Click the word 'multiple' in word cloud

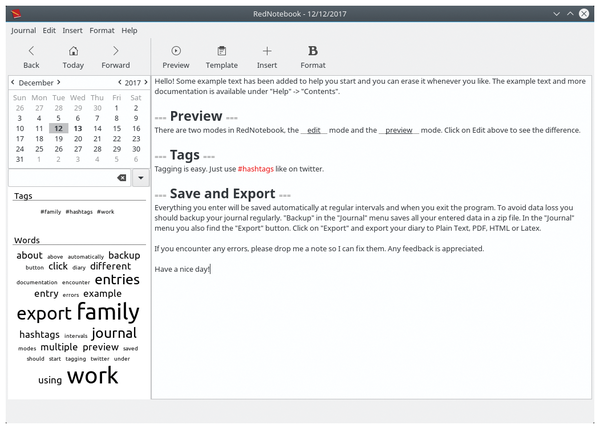pos(59,347)
